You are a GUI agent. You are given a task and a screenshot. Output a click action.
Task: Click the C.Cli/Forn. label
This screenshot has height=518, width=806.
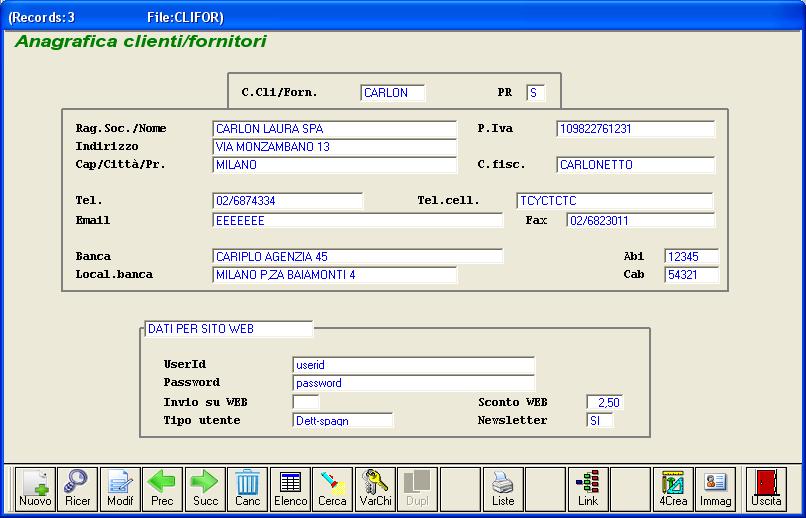(280, 92)
